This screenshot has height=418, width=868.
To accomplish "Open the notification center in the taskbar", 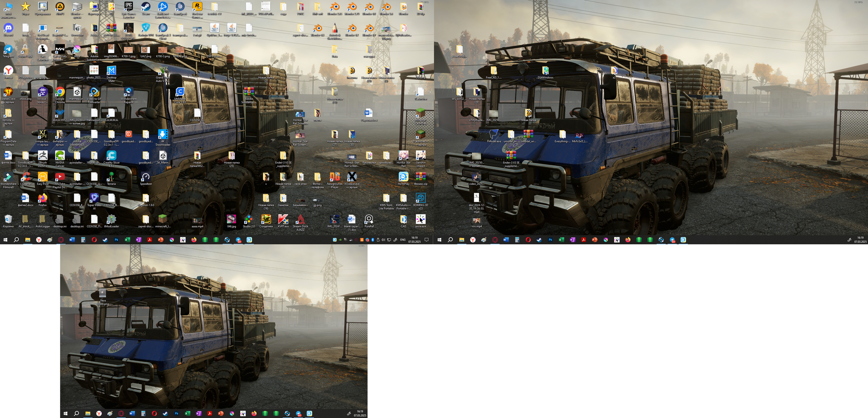I will pos(427,240).
